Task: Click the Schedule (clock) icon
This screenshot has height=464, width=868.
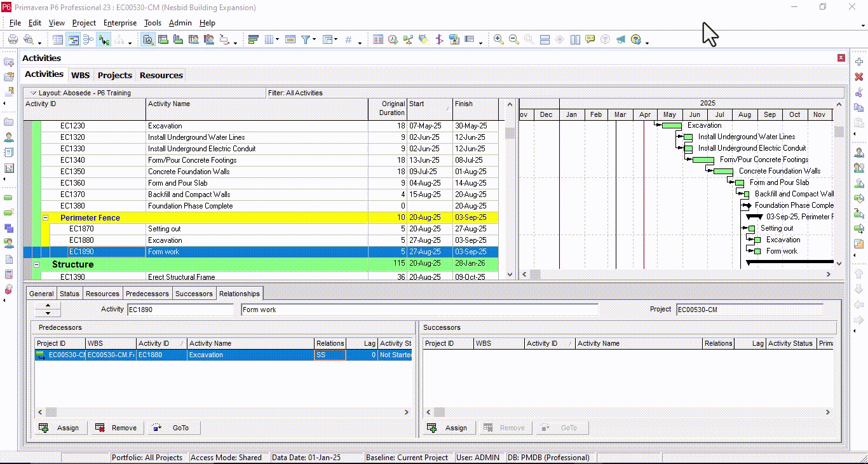Action: pyautogui.click(x=393, y=39)
